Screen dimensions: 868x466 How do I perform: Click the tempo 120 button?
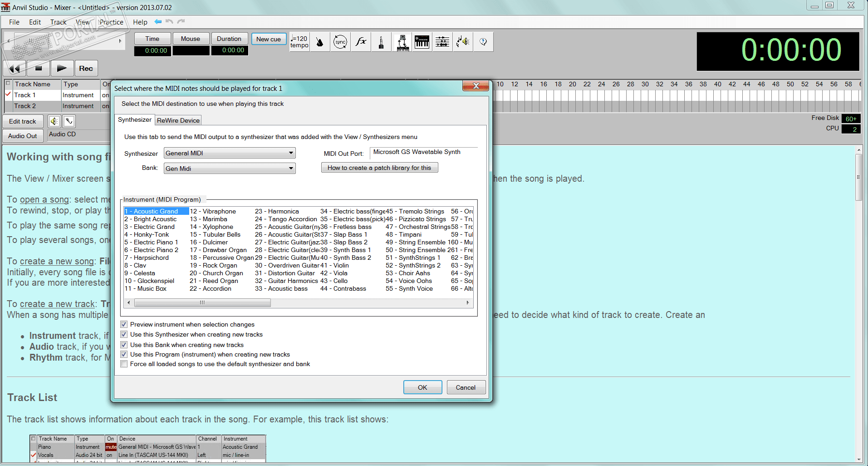(x=299, y=42)
